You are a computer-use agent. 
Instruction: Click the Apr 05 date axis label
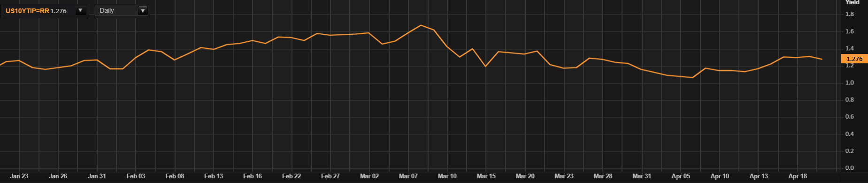coord(681,176)
